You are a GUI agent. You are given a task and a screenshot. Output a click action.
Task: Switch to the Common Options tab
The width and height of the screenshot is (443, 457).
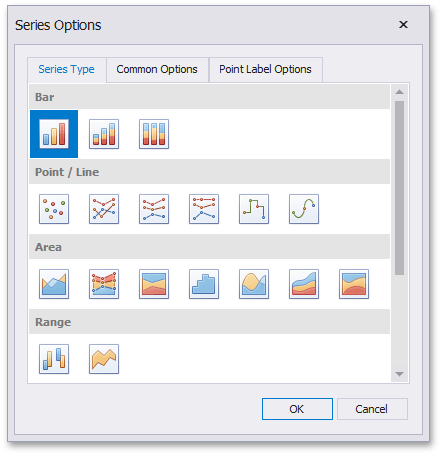tap(157, 69)
